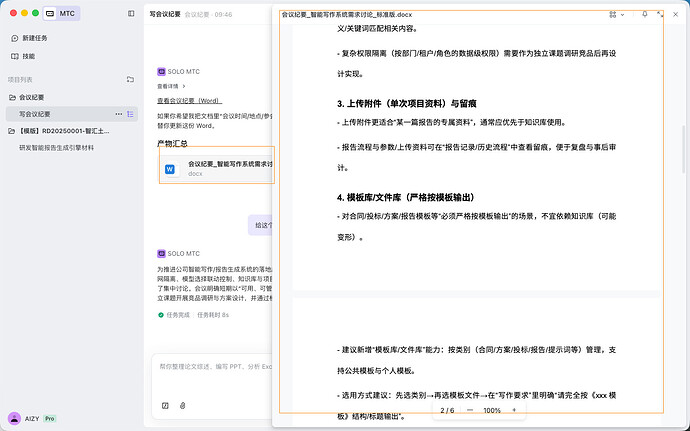This screenshot has width=690, height=431.
Task: Click the 任务耗时 8s status text
Action: pyautogui.click(x=213, y=315)
